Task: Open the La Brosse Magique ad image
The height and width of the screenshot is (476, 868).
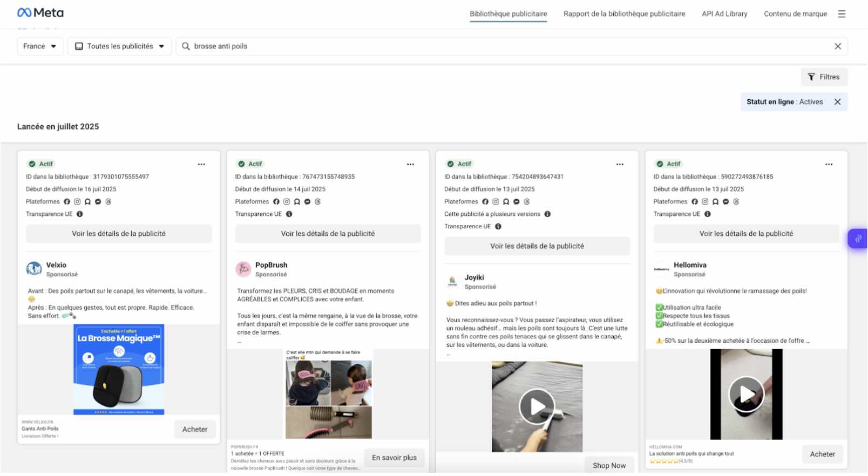Action: click(x=119, y=370)
